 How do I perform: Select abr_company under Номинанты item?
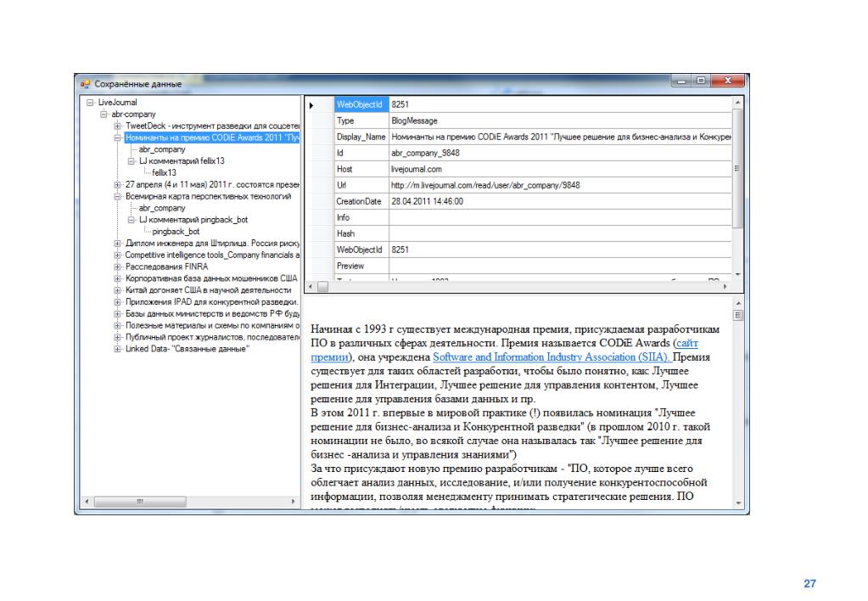tap(162, 149)
